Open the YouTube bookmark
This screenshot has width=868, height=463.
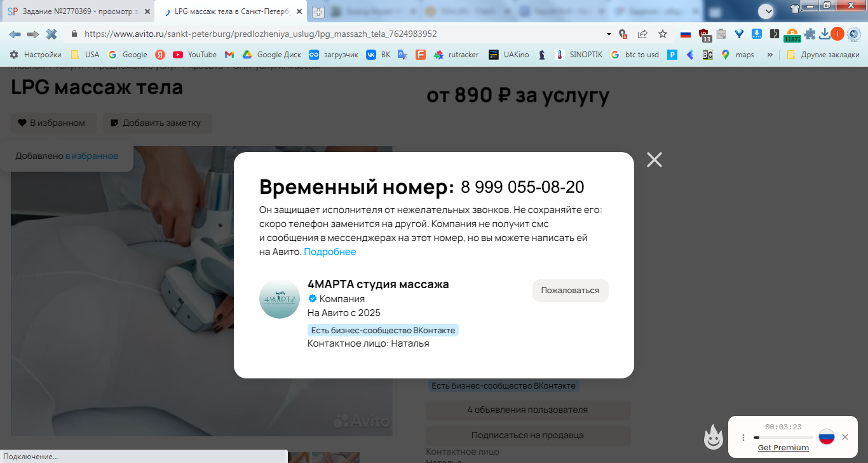pos(195,55)
